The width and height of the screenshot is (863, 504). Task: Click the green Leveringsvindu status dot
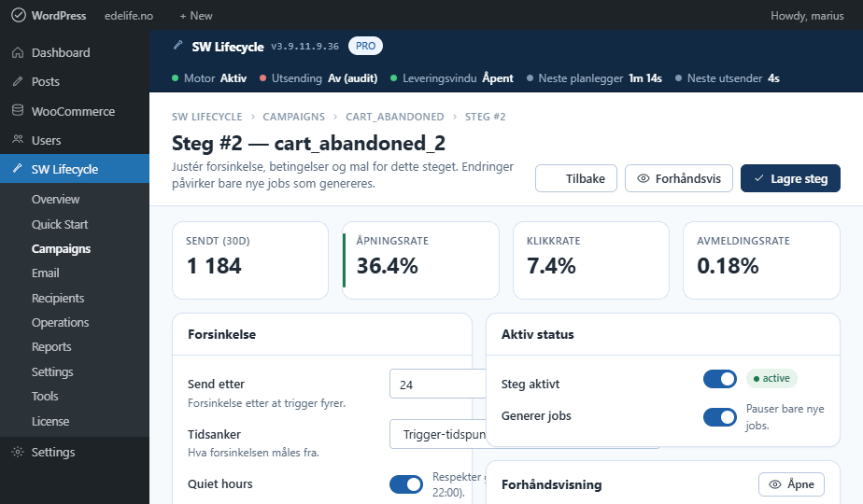393,78
